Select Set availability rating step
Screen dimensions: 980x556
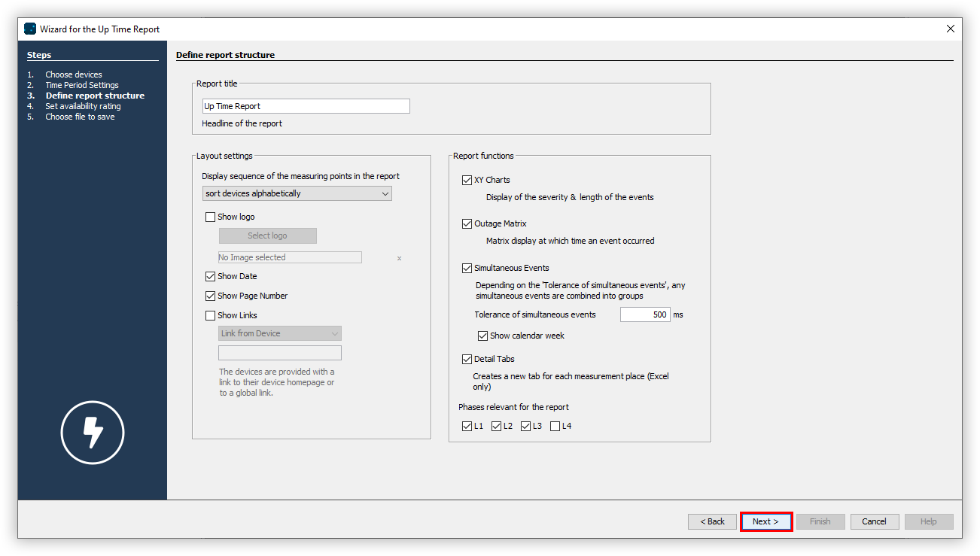pyautogui.click(x=82, y=106)
